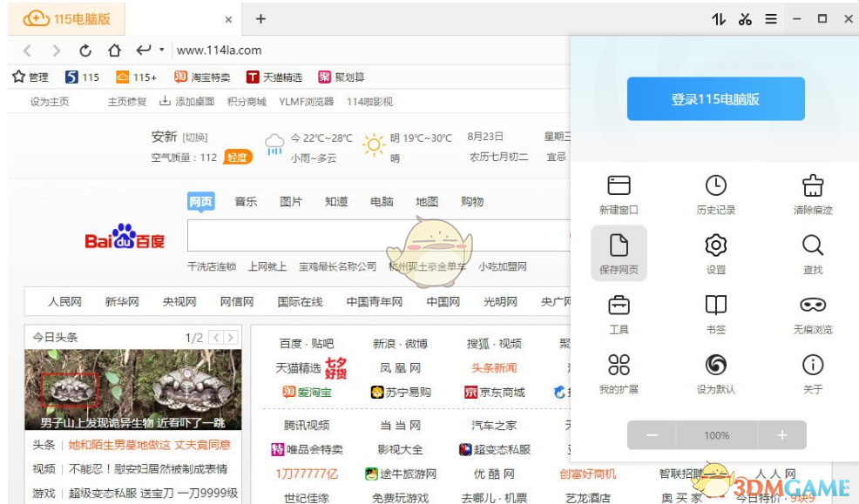Switch to the 音乐 search tab
Image resolution: width=859 pixels, height=504 pixels.
pyautogui.click(x=245, y=201)
